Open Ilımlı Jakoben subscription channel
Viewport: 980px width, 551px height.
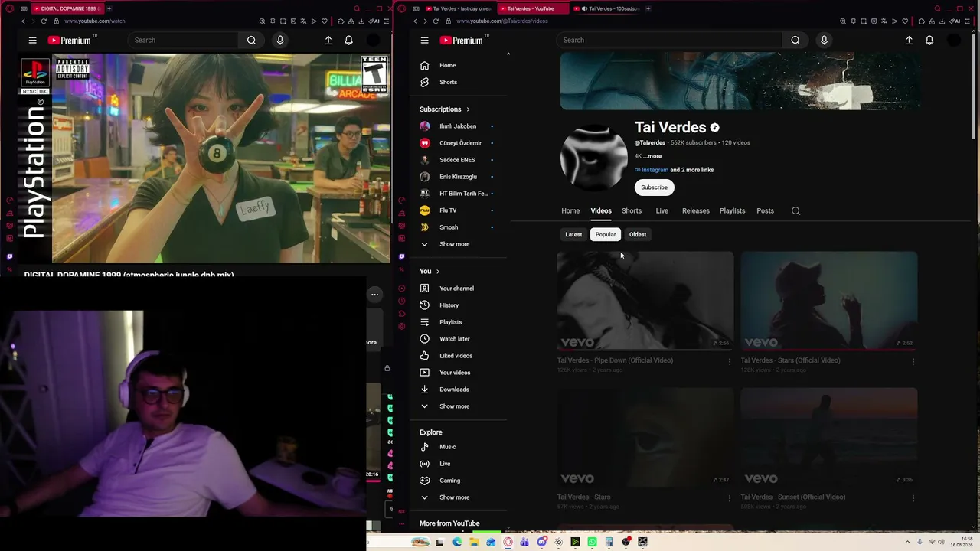click(459, 126)
